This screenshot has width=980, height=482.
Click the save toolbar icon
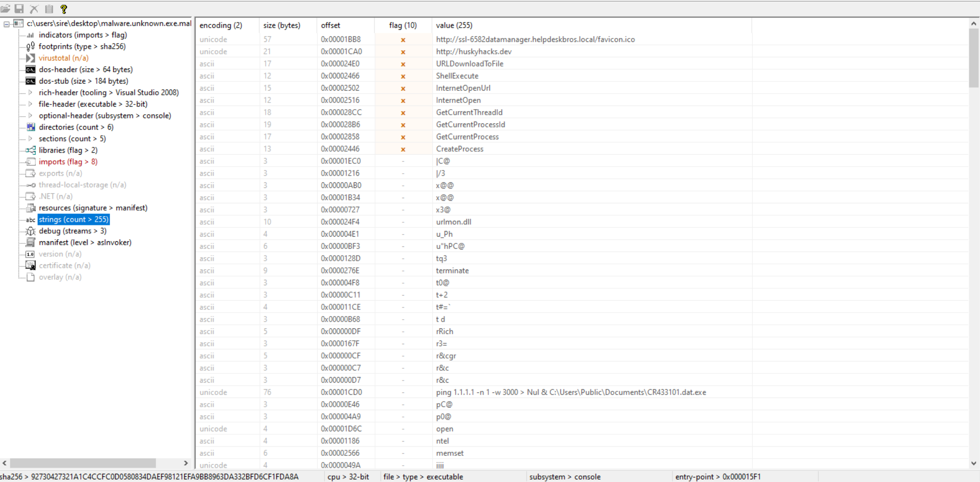point(19,9)
